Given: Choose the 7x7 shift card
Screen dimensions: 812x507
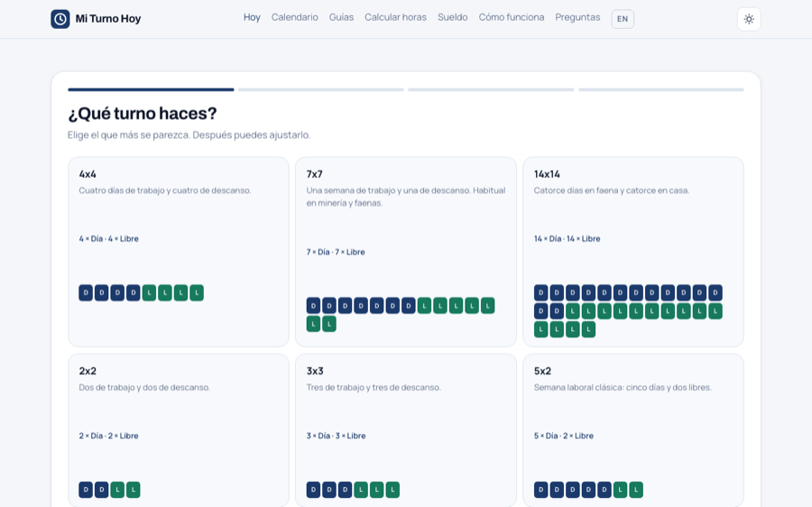Looking at the screenshot, I should click(x=406, y=252).
